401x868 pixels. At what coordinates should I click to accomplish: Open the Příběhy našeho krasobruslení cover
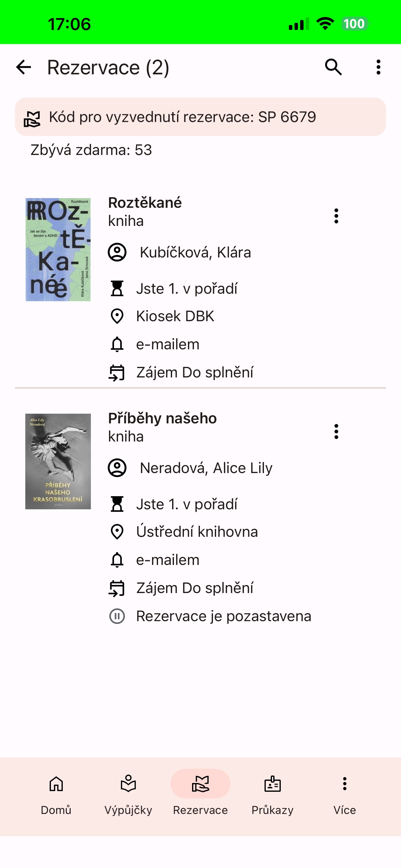coord(58,461)
